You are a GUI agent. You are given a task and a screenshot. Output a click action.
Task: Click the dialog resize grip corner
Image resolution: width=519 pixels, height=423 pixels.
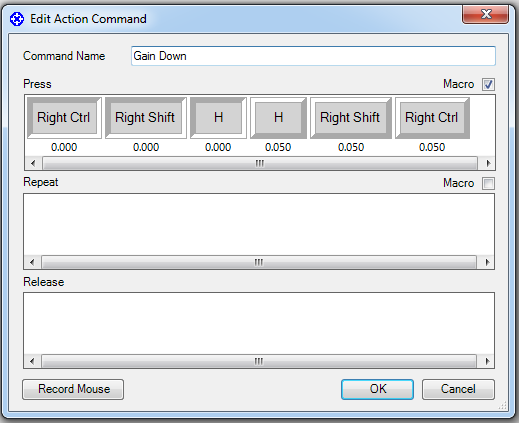(x=503, y=405)
